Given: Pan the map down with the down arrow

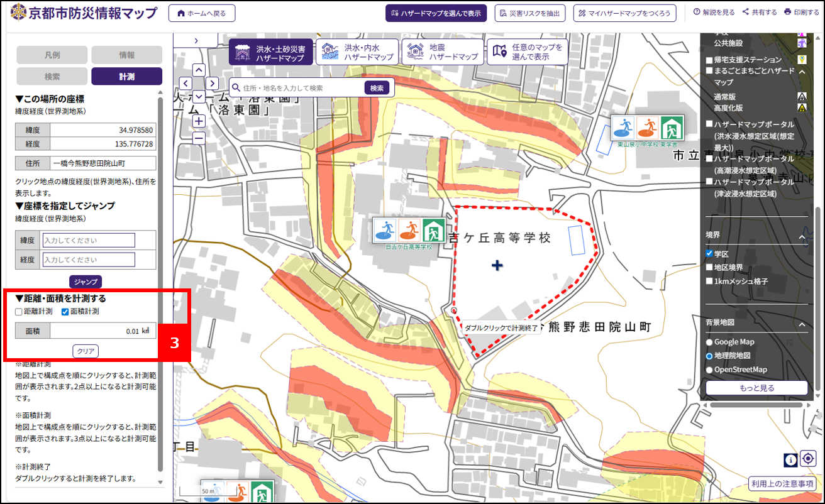Looking at the screenshot, I should [x=199, y=96].
